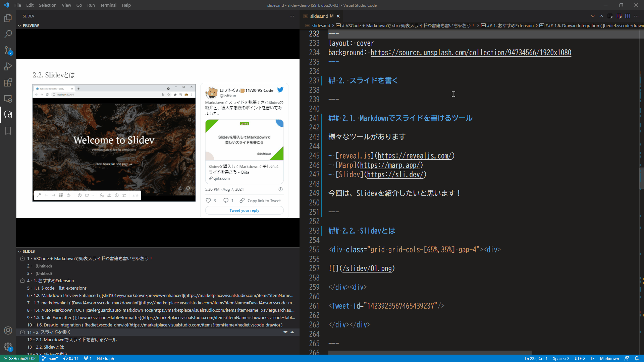Open Run and Debug view
Screen dimensions: 644x362
[8, 66]
